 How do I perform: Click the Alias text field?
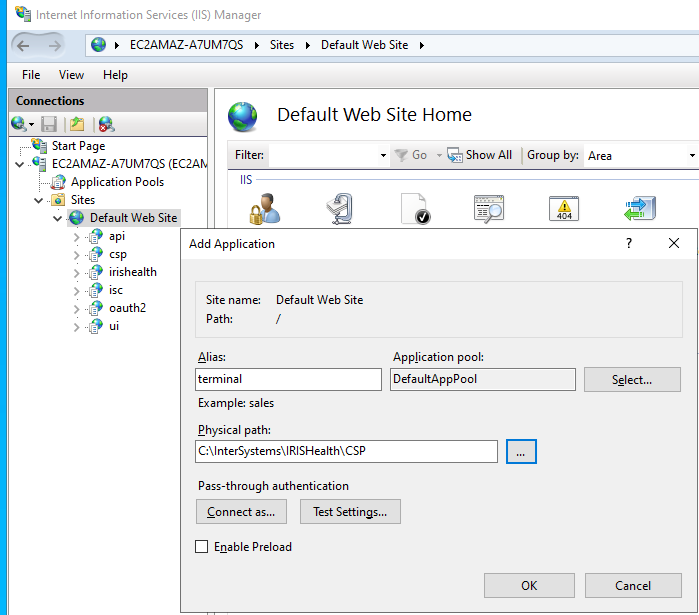pos(288,380)
